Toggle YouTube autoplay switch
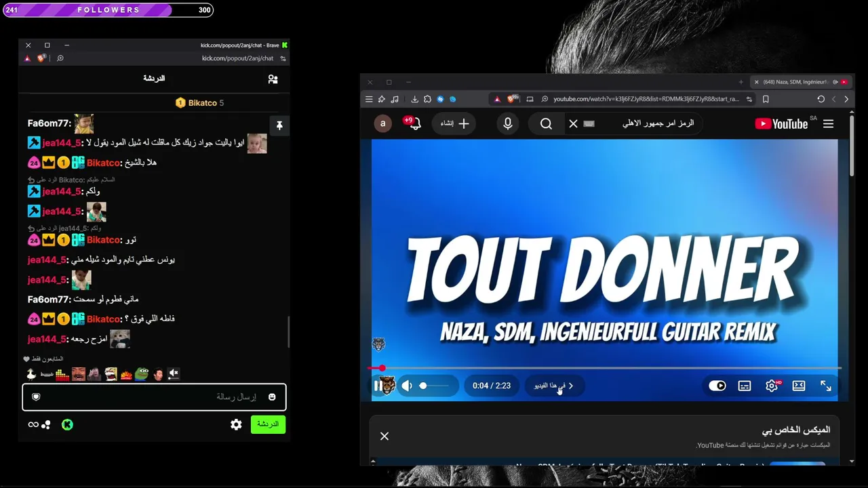This screenshot has height=488, width=868. [x=717, y=386]
